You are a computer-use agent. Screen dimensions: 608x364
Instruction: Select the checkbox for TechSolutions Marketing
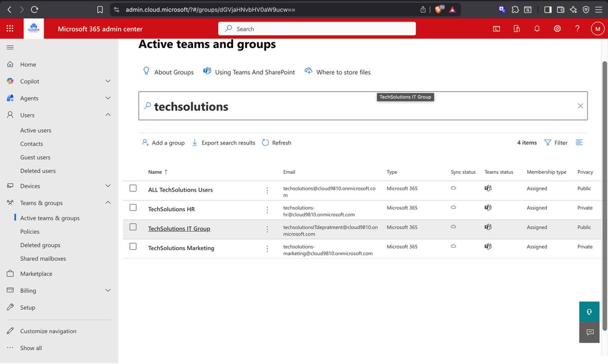pyautogui.click(x=133, y=247)
